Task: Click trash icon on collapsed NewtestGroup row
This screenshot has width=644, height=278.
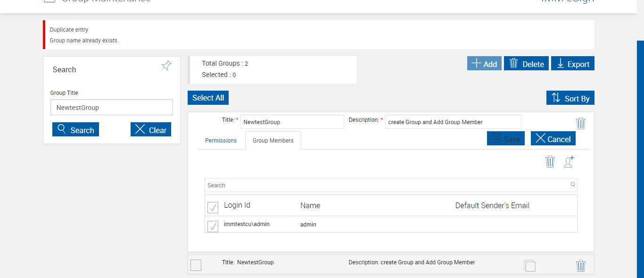Action: point(581,266)
